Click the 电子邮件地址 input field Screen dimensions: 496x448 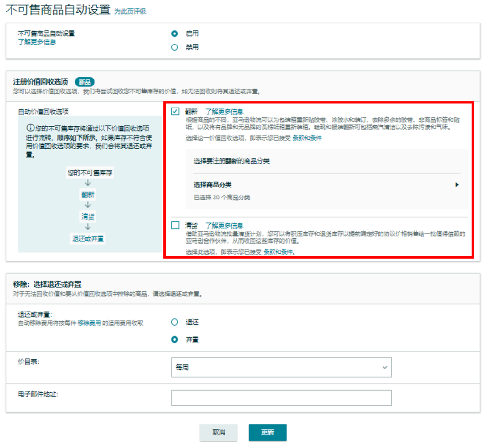[282, 397]
